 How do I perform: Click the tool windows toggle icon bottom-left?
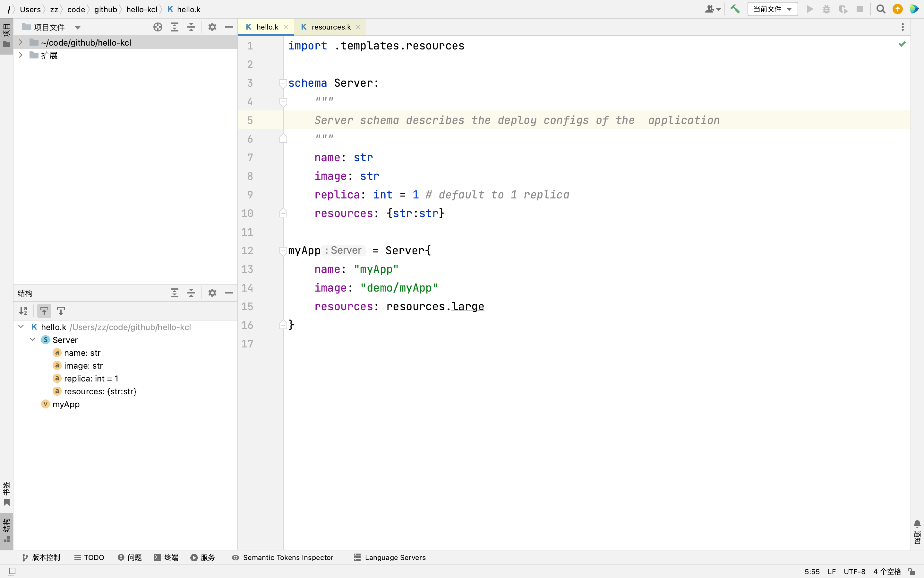click(x=12, y=572)
